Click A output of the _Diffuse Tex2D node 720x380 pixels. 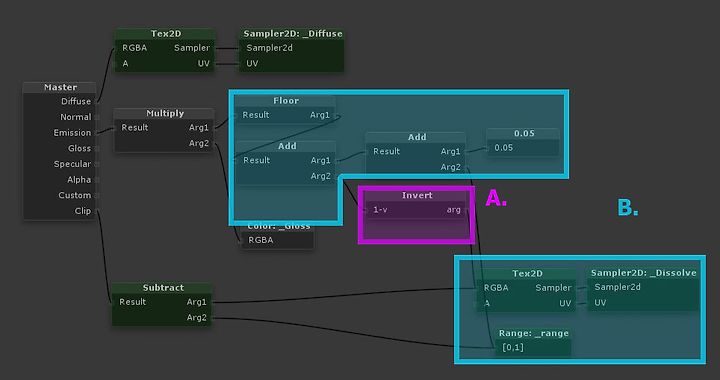[125, 63]
